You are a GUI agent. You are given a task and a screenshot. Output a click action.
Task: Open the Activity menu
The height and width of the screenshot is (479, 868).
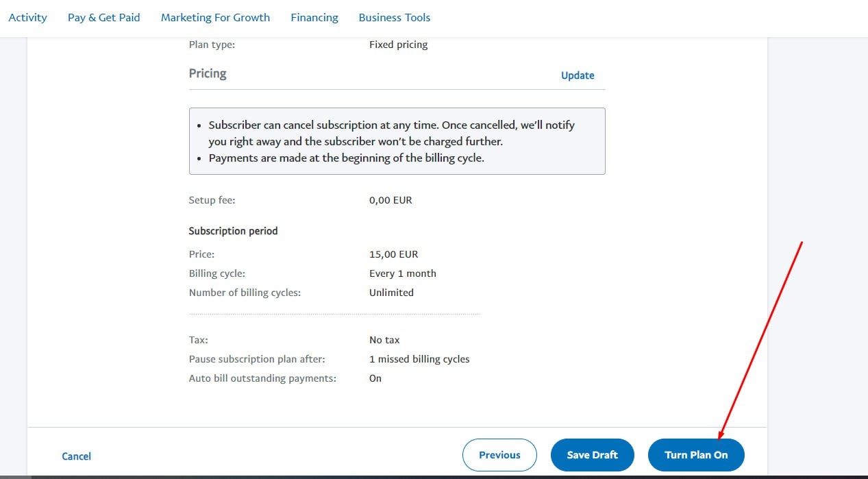(27, 18)
